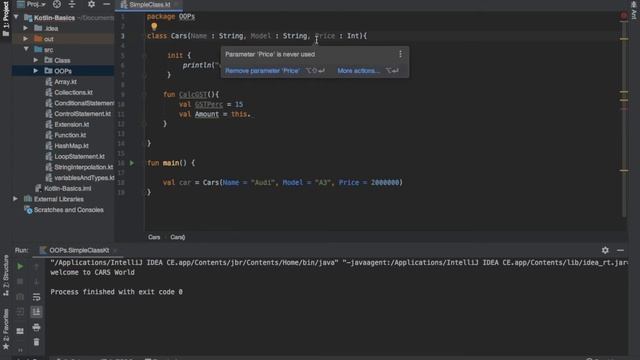
Task: Click the locate target icon in the Project header
Action: tap(57, 4)
